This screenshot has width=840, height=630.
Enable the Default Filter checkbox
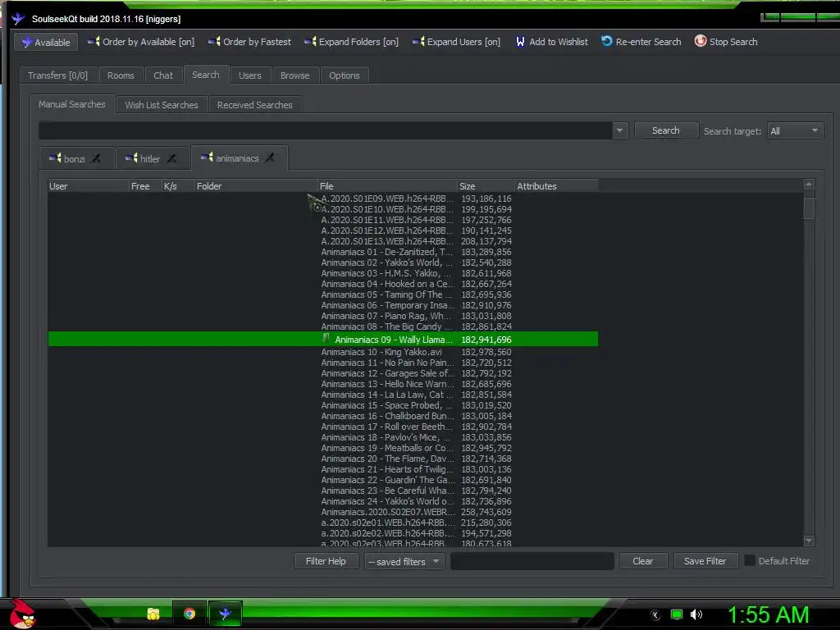point(750,561)
